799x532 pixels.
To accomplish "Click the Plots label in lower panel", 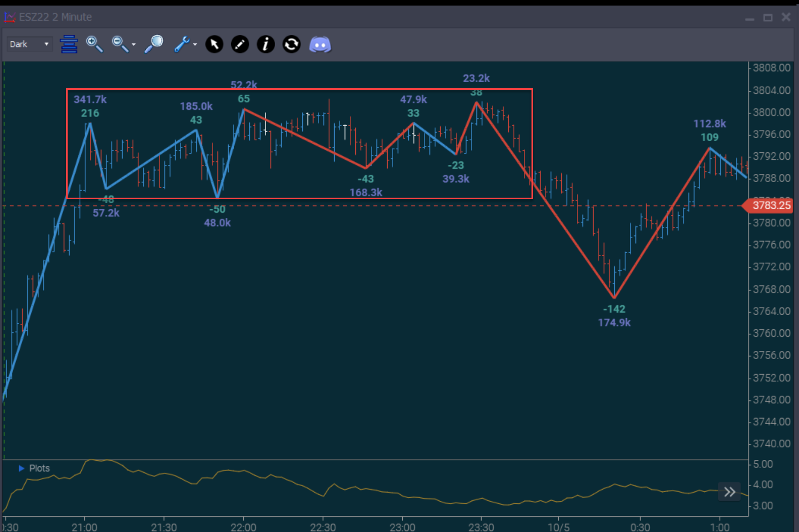I will [x=39, y=468].
